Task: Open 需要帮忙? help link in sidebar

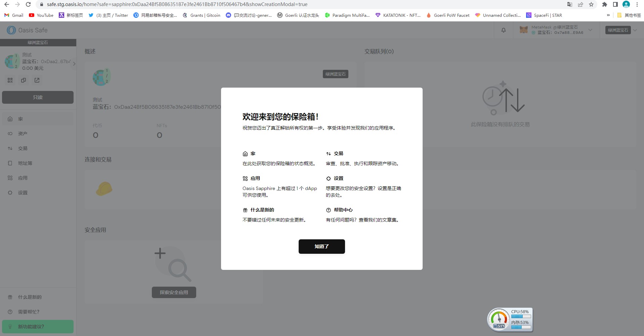Action: pos(38,312)
